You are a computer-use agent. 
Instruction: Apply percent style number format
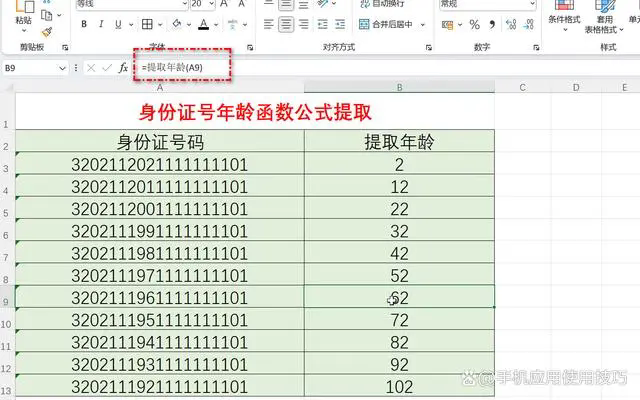coord(472,25)
